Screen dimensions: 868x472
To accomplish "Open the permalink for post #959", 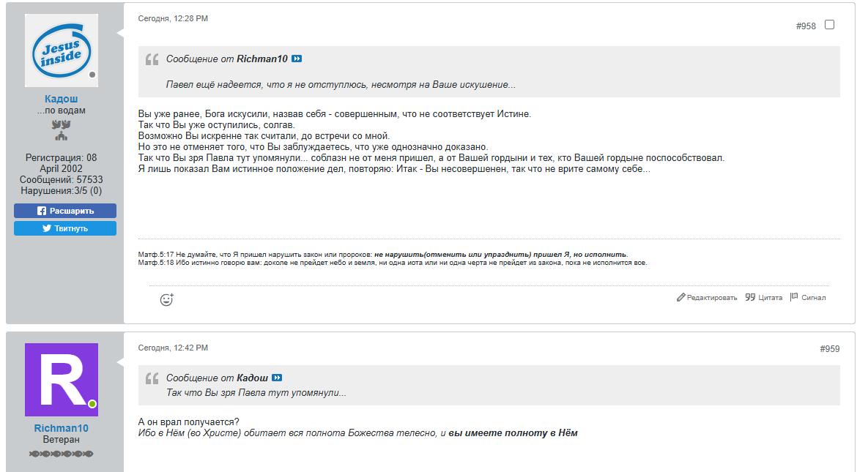I will [829, 349].
